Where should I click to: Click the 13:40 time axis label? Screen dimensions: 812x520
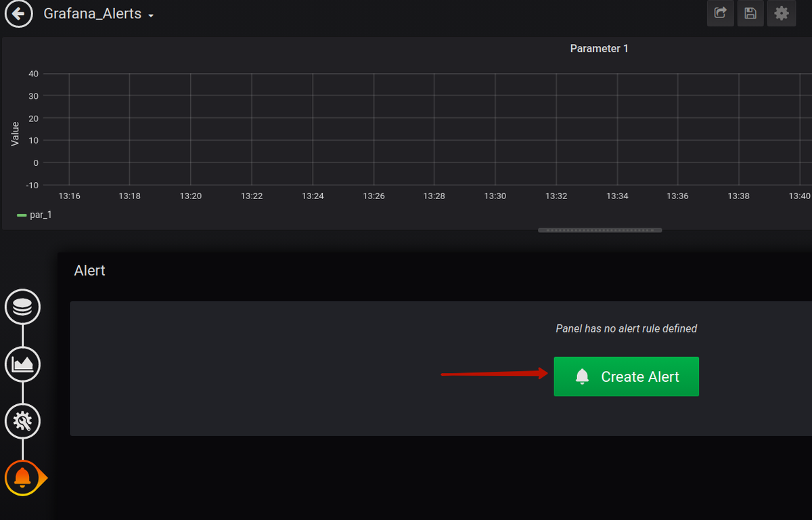(x=799, y=196)
